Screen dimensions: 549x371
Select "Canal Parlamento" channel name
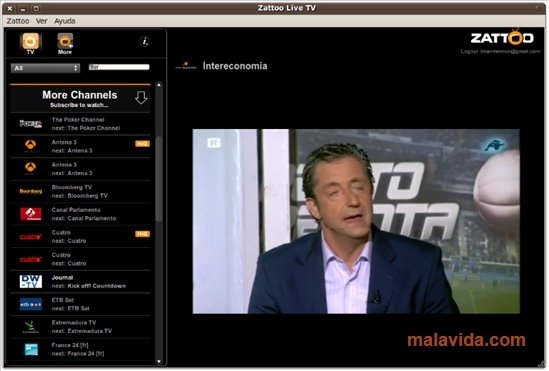(76, 210)
